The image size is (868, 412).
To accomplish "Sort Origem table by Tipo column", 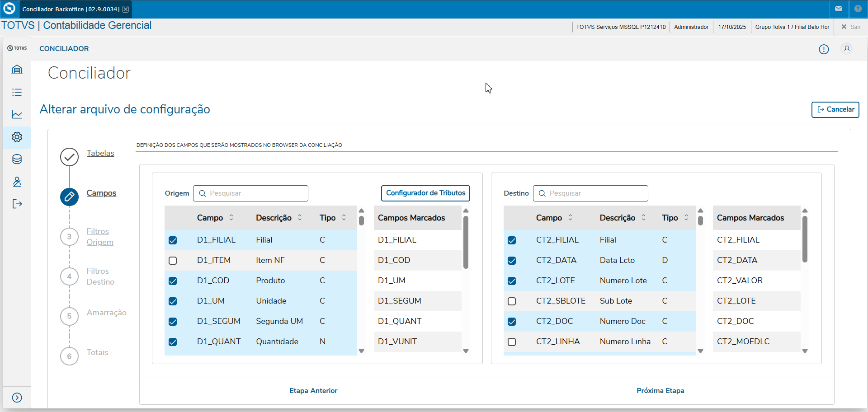I will tap(344, 218).
